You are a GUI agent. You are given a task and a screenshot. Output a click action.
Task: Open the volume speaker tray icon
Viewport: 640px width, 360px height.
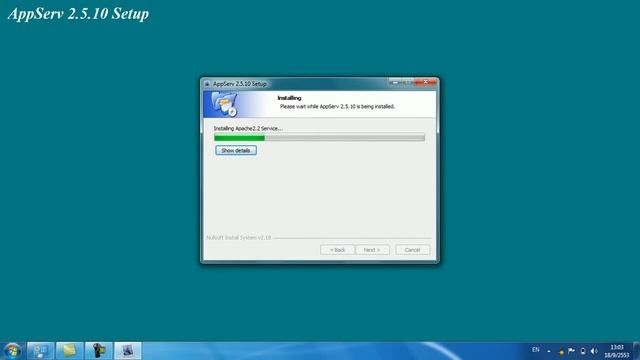click(594, 351)
